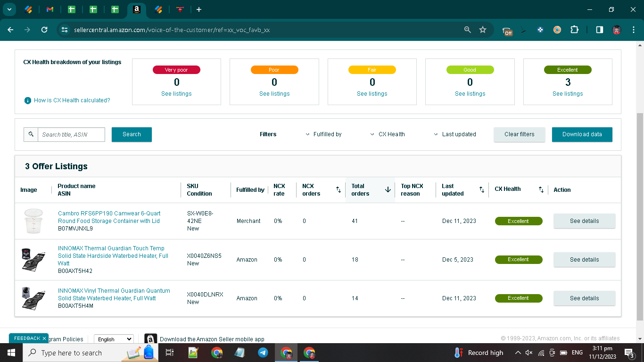See details for INNOMAX Touch Temp heater
This screenshot has height=362, width=644.
pos(585,260)
